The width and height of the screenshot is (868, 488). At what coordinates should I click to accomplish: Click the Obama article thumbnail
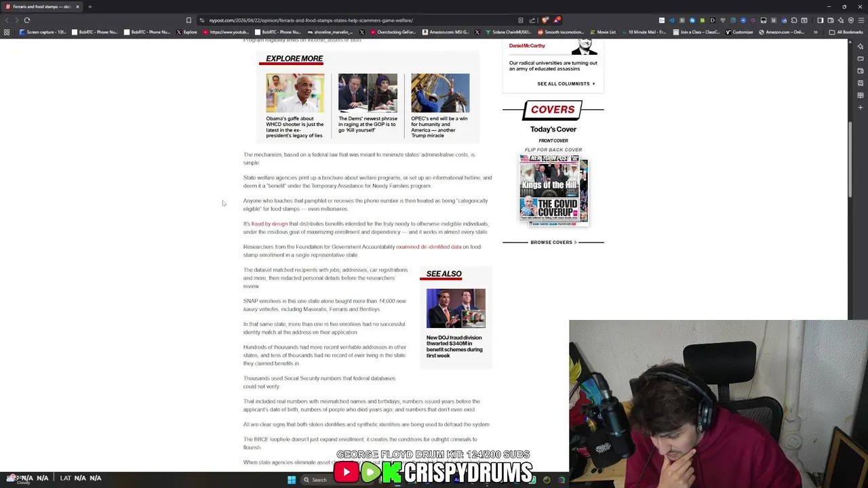(x=295, y=93)
